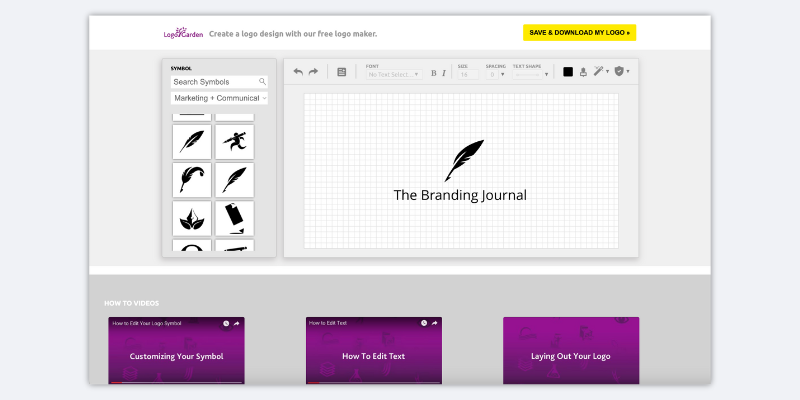The width and height of the screenshot is (800, 400).
Task: Go to the LogoGarden home logo
Action: pos(182,33)
